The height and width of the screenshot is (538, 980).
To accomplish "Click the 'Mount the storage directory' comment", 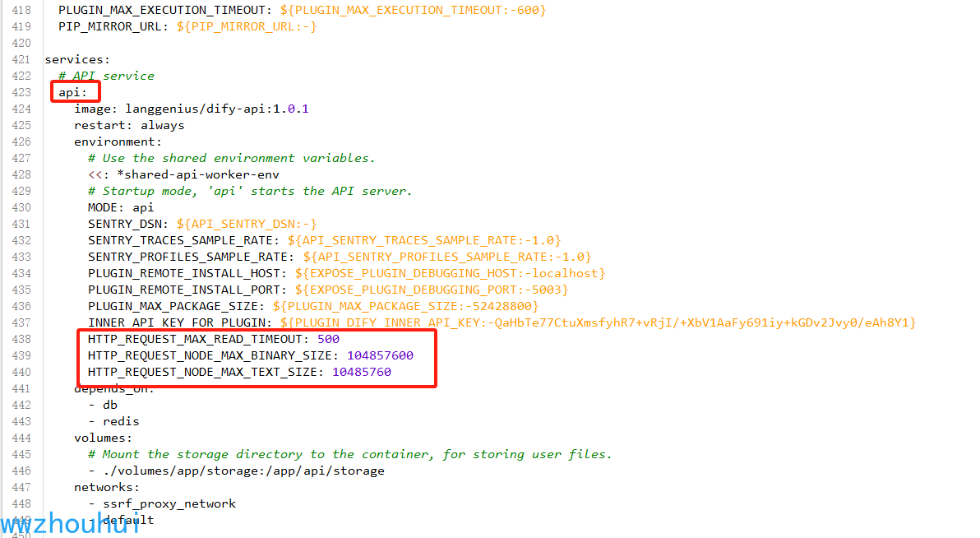I will [350, 454].
